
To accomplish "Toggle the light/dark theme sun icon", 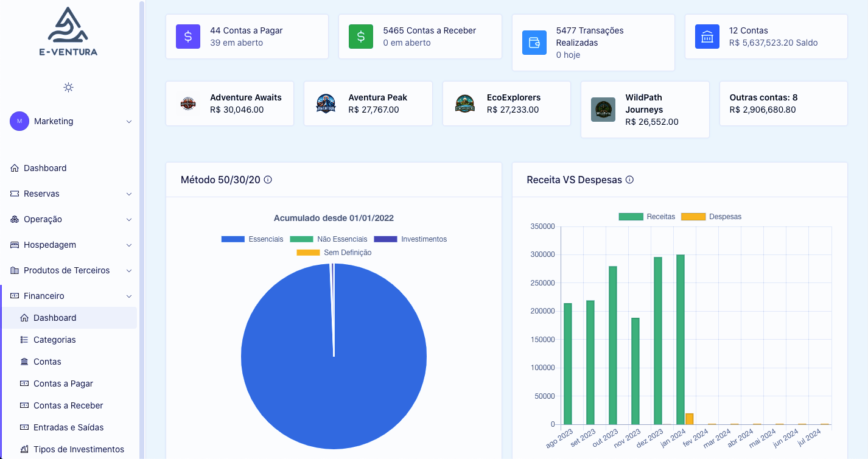I will pyautogui.click(x=68, y=87).
